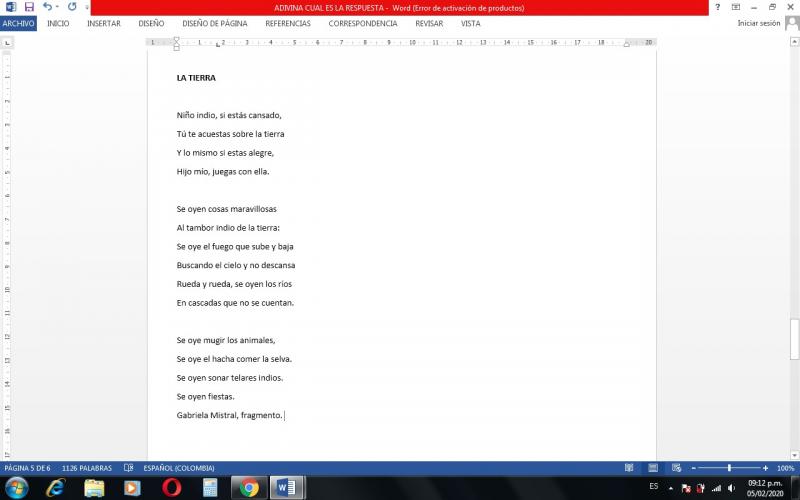
Task: Click the proofing errors book icon
Action: point(129,468)
